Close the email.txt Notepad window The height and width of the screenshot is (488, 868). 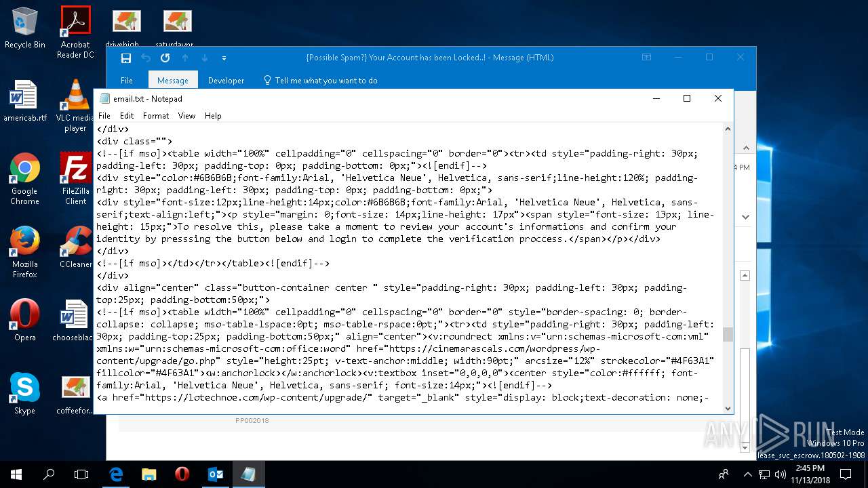(x=717, y=98)
